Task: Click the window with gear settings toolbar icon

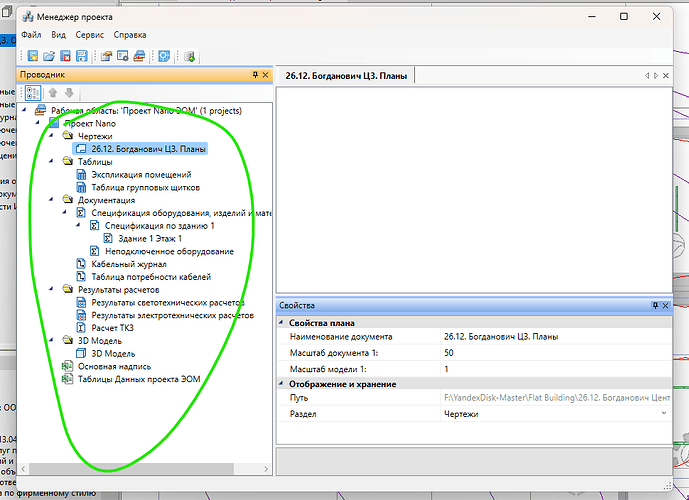Action: pyautogui.click(x=123, y=56)
